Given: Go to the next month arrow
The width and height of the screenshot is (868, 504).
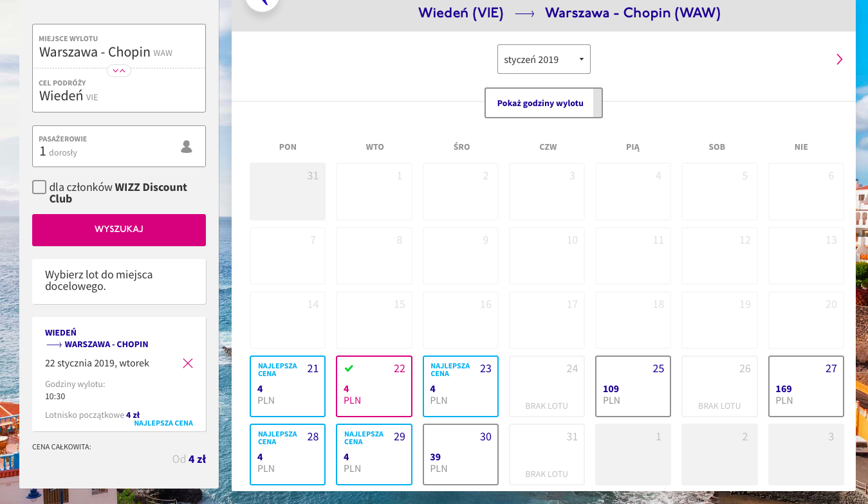Looking at the screenshot, I should [x=839, y=59].
